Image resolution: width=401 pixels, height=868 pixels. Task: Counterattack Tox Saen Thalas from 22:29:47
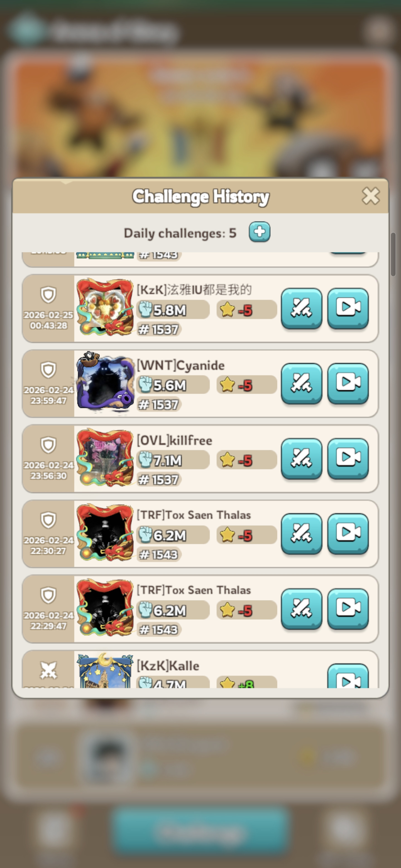tap(302, 609)
